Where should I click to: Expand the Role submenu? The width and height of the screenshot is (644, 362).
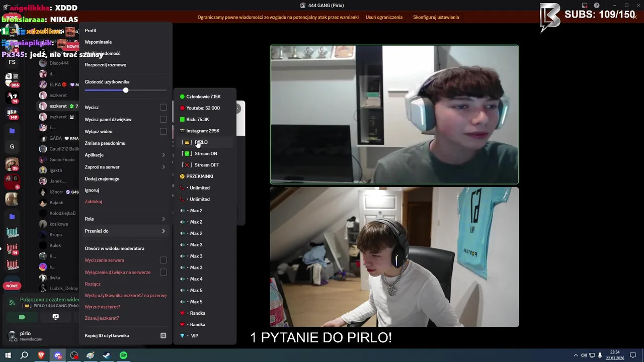(x=125, y=219)
